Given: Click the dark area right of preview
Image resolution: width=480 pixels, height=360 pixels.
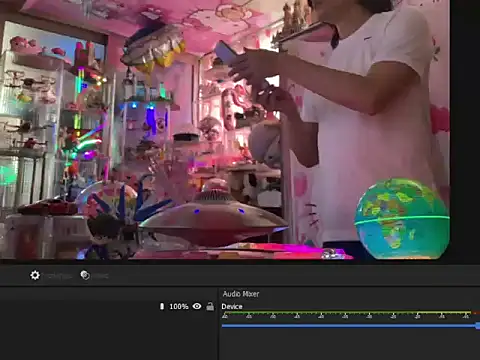Looking at the screenshot, I should click(x=465, y=130).
